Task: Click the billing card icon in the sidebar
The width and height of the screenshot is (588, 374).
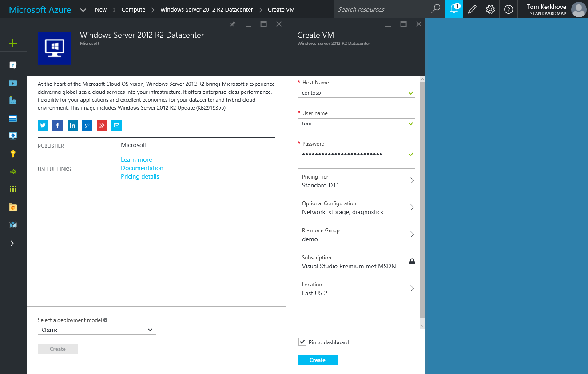Action: pyautogui.click(x=12, y=118)
